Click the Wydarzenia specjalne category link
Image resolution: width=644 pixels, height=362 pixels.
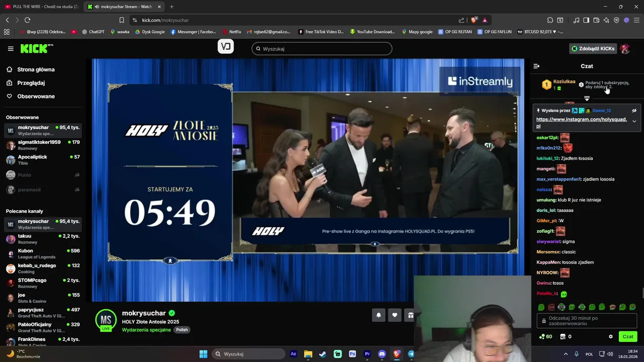coord(146,330)
